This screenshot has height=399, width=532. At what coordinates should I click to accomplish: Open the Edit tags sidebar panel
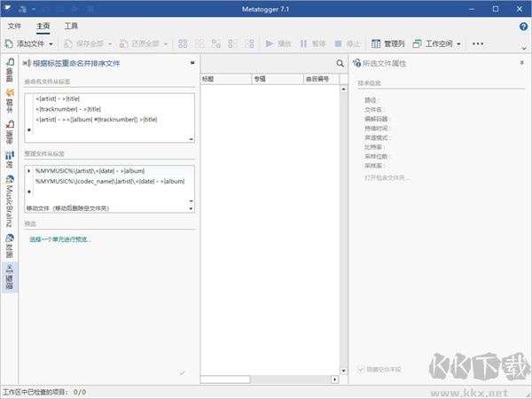click(10, 69)
